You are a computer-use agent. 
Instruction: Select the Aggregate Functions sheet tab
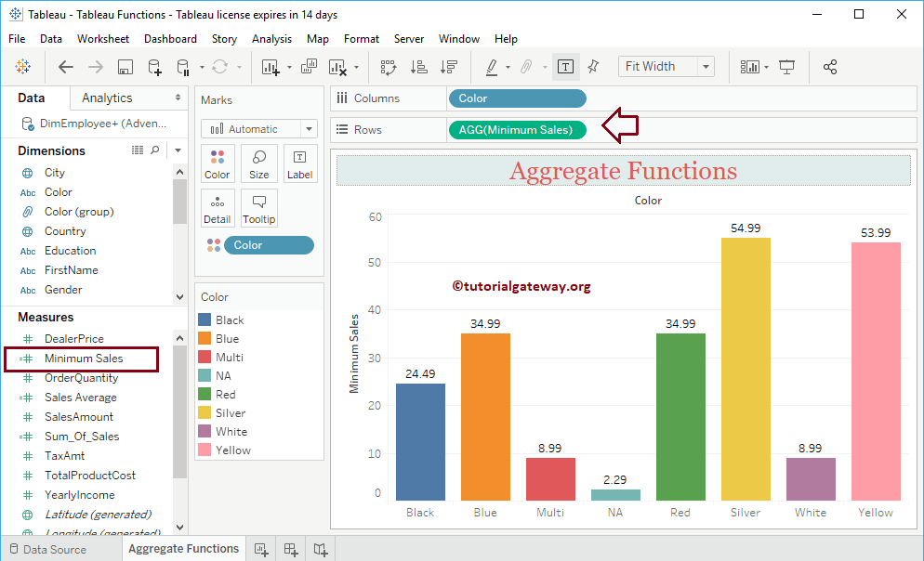pyautogui.click(x=183, y=548)
